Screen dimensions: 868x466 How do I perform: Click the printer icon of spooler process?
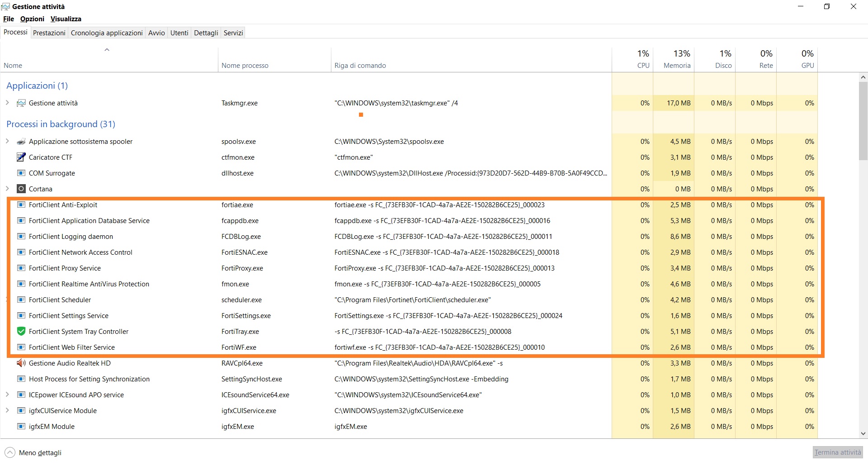pos(21,142)
